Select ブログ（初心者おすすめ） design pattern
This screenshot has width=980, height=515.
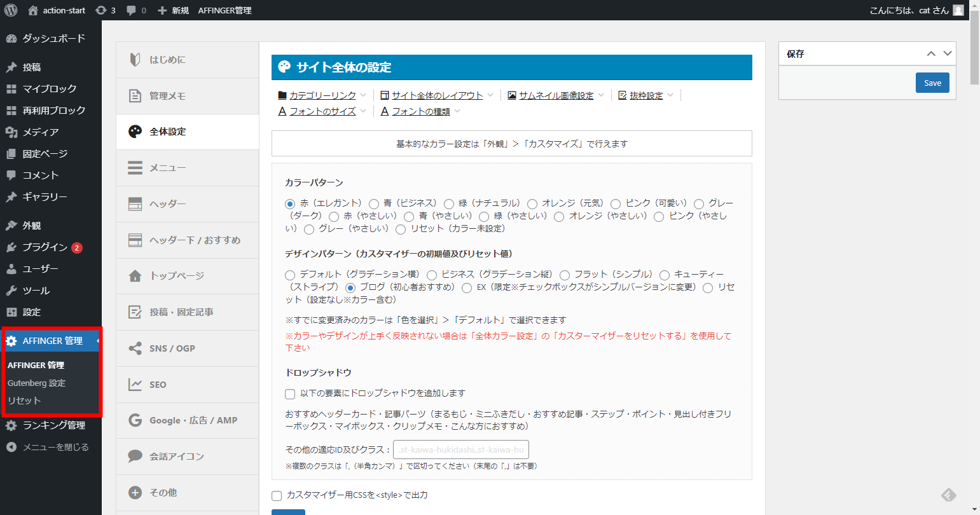(350, 288)
